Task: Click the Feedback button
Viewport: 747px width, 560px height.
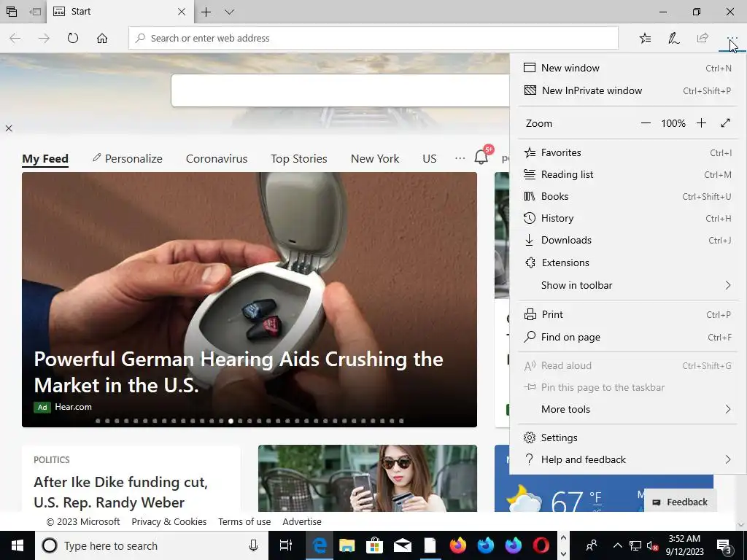Action: pyautogui.click(x=681, y=502)
